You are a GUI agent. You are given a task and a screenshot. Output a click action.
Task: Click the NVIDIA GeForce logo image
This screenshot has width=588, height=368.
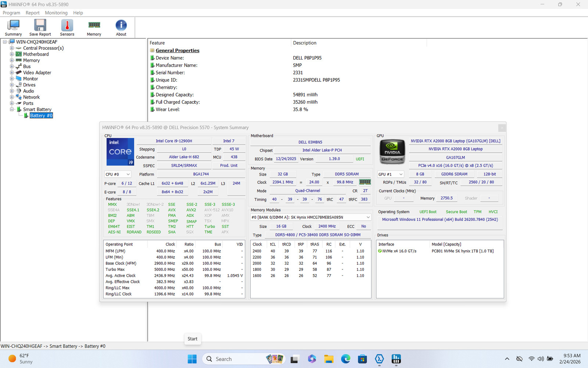[392, 152]
